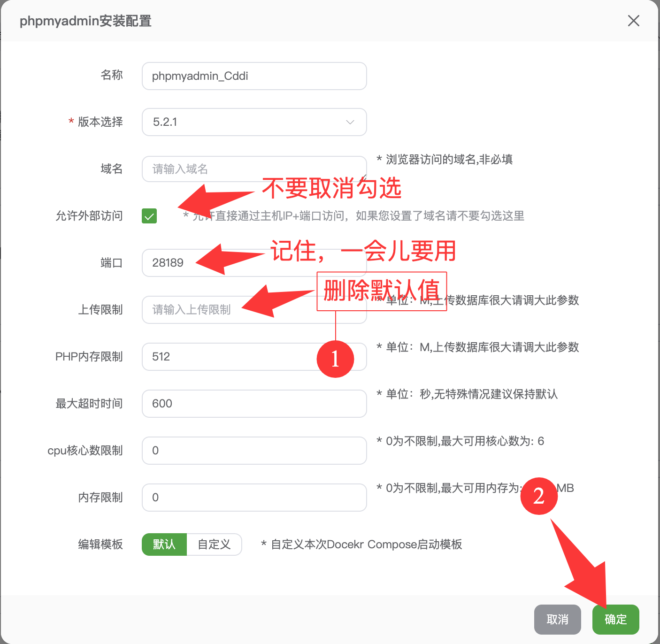
Task: Focus the 名称 field containing phpmyadmin_Cddi
Action: click(x=254, y=76)
